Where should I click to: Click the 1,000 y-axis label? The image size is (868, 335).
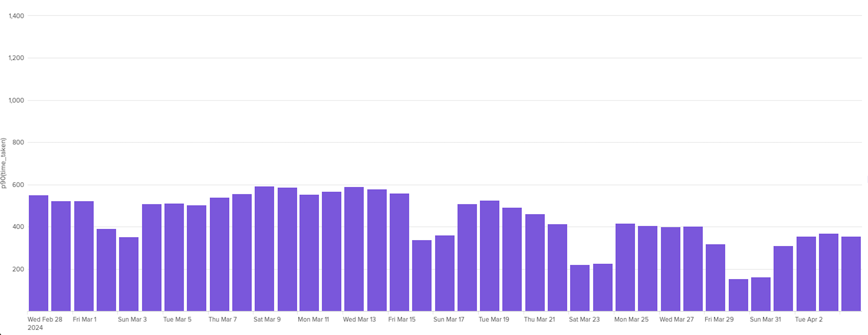tap(16, 100)
